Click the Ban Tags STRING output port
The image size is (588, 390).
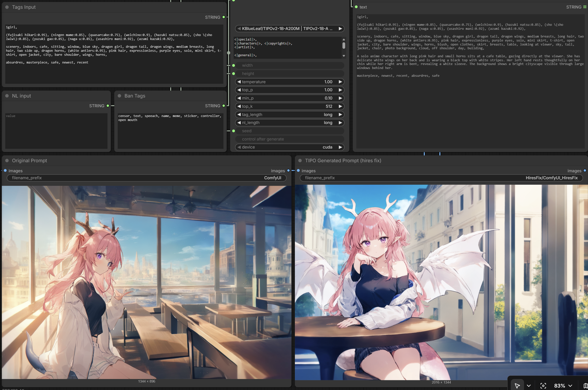(x=224, y=106)
